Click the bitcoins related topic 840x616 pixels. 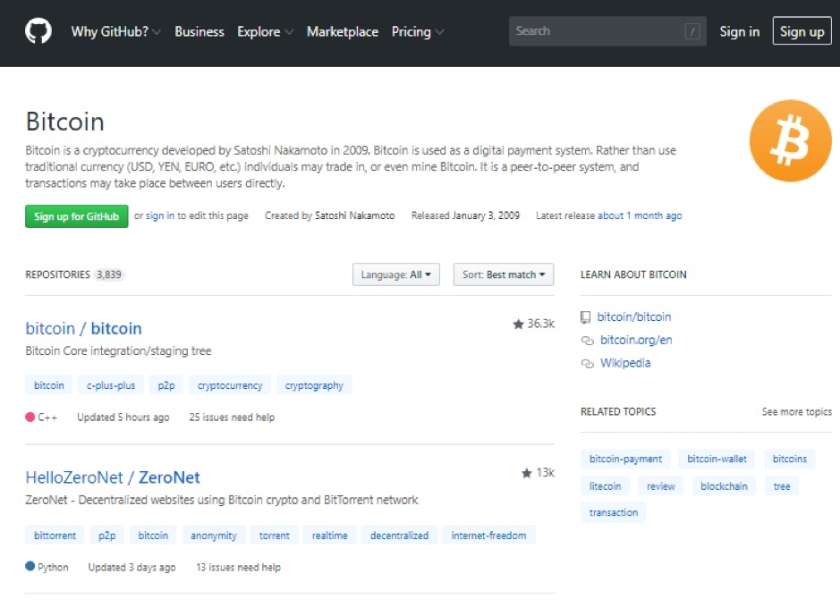click(790, 459)
